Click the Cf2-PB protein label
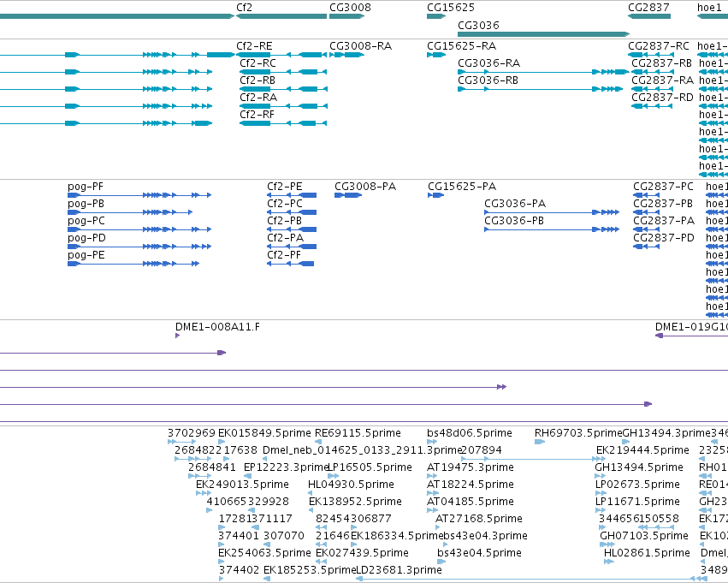Screen dimensions: 728x583 coord(284,221)
